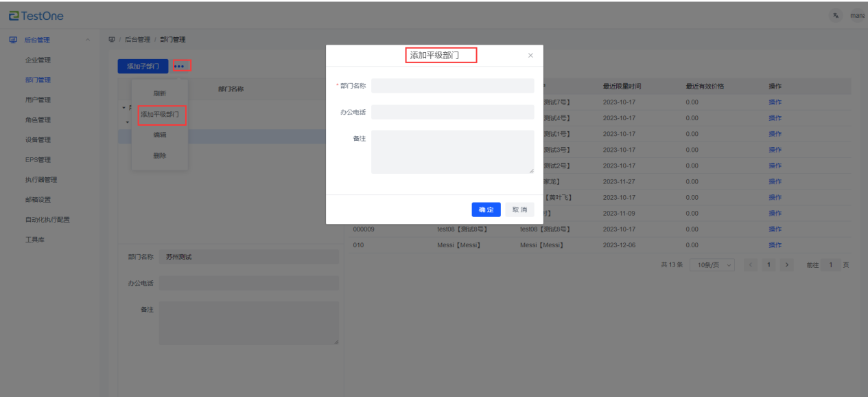Go to next page arrow in pagination

click(x=787, y=265)
